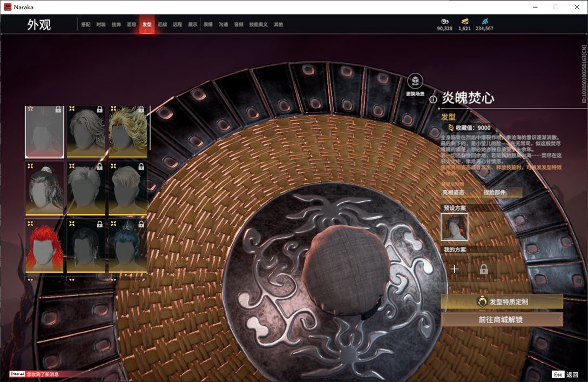Viewport: 588px width, 382px height.
Task: Click the gold bar currency 1,621
Action: (x=465, y=25)
